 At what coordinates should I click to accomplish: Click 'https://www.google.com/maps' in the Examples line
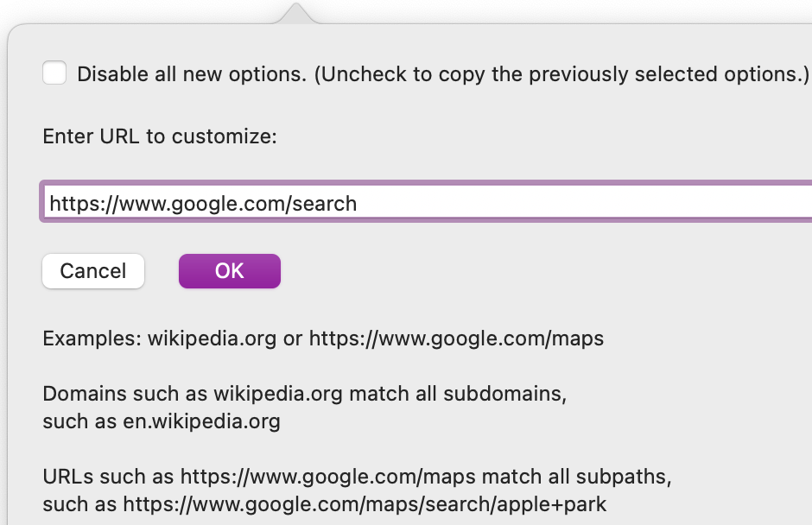click(456, 338)
